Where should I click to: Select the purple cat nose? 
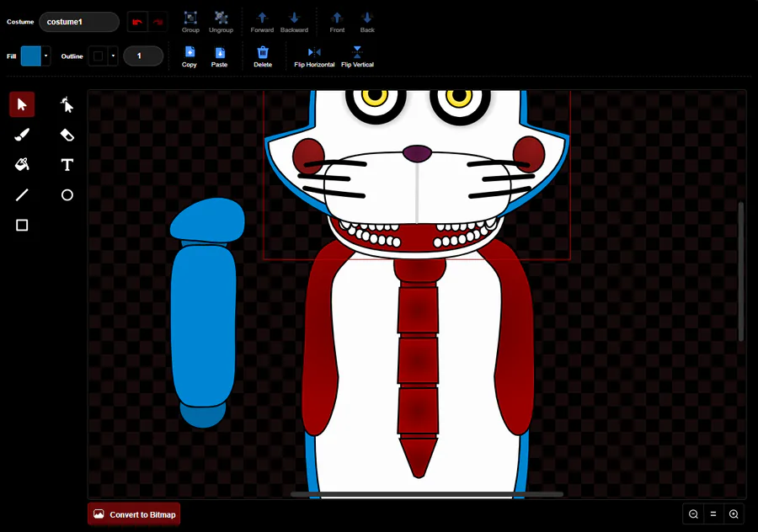coord(417,154)
